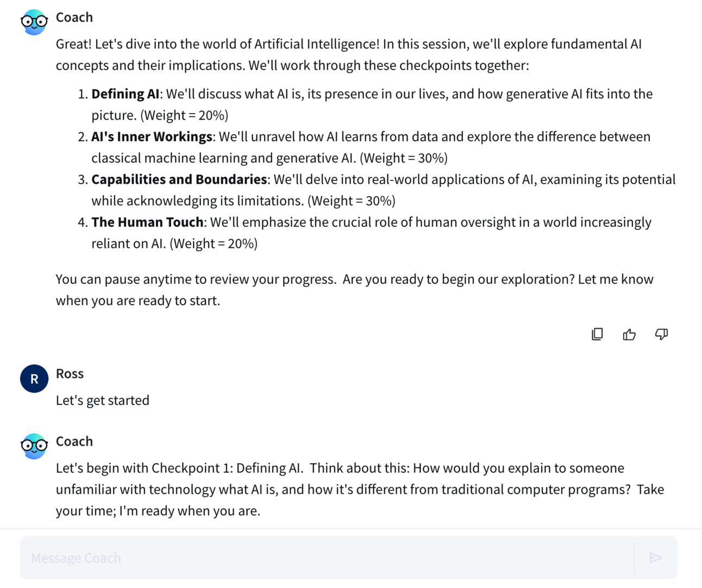The height and width of the screenshot is (588, 702).
Task: Select the "Capabilities and Boundaries" checkpoint title
Action: 179,179
